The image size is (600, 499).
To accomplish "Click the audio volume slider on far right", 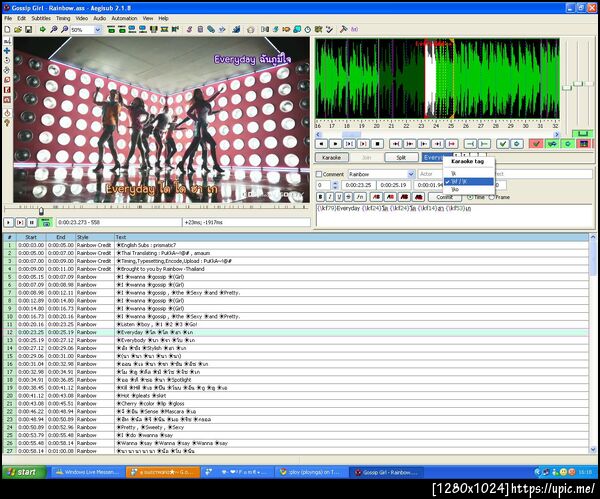I will tap(588, 83).
